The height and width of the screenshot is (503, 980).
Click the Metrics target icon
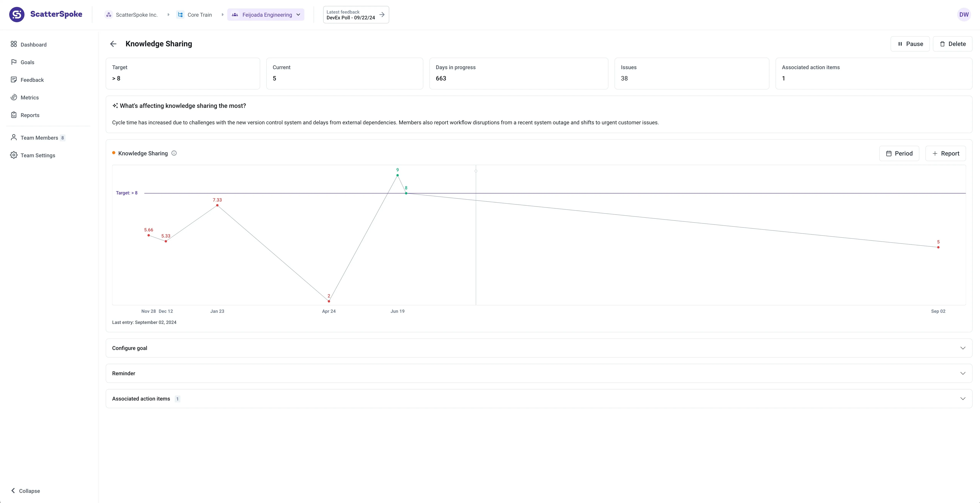coord(14,97)
